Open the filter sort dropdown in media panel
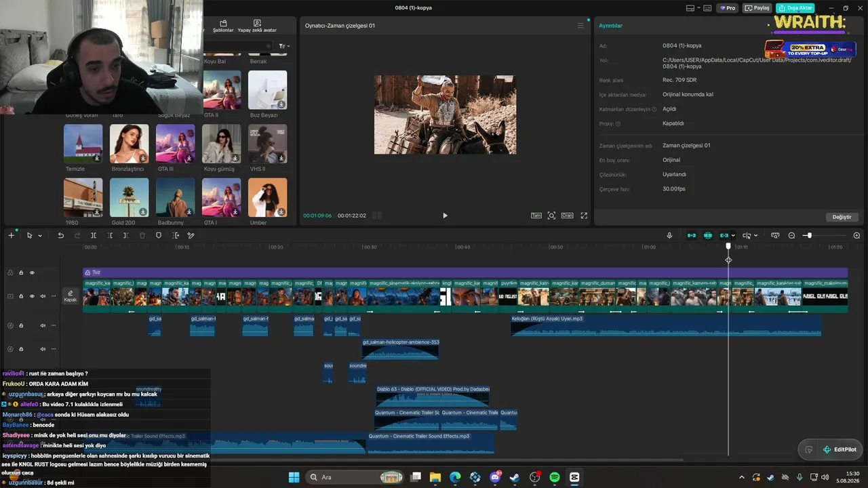868x488 pixels. pyautogui.click(x=285, y=46)
